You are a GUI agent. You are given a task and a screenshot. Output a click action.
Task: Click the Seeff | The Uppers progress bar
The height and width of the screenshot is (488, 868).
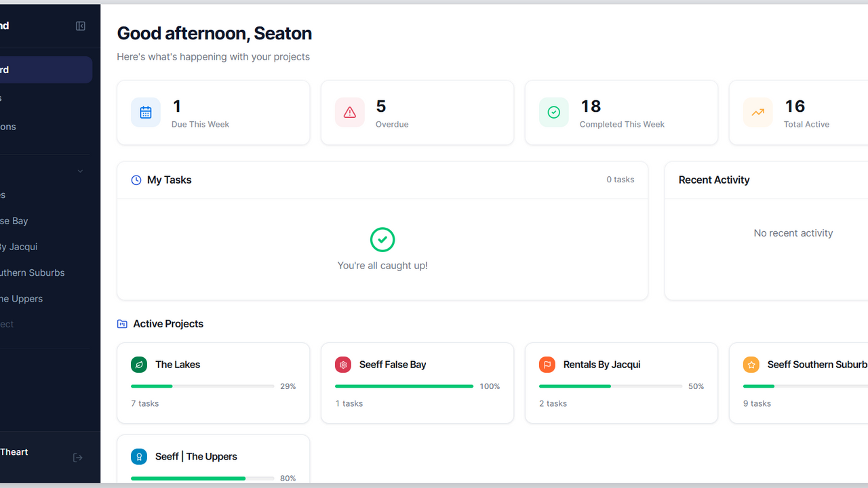[203, 479]
